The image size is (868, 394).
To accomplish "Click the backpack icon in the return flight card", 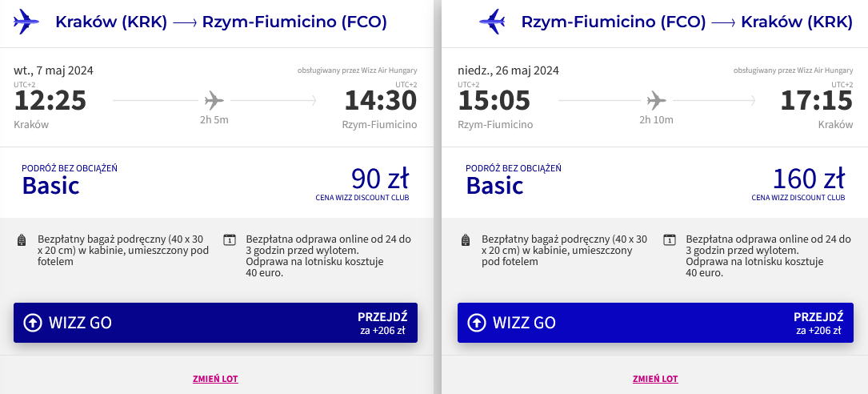I will 465,240.
